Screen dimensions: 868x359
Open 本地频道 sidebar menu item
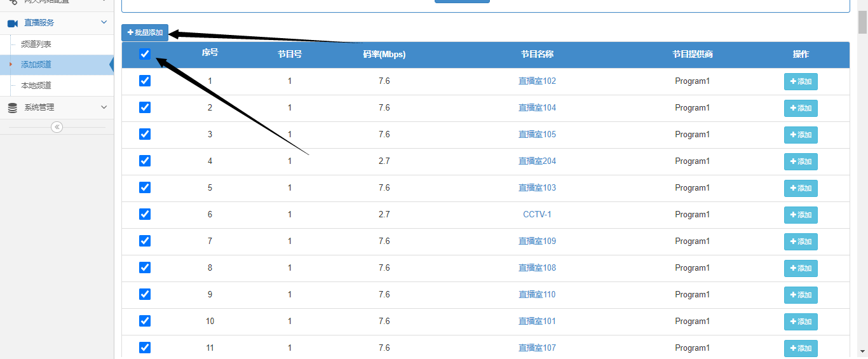click(36, 86)
